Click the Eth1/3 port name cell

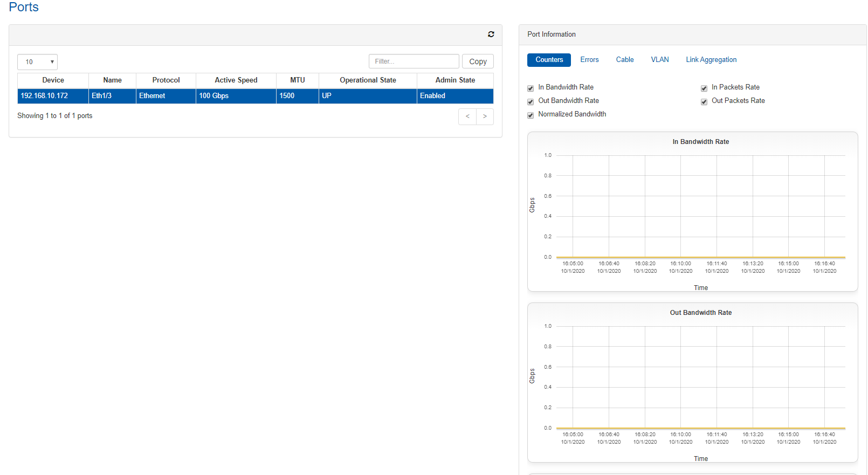112,96
